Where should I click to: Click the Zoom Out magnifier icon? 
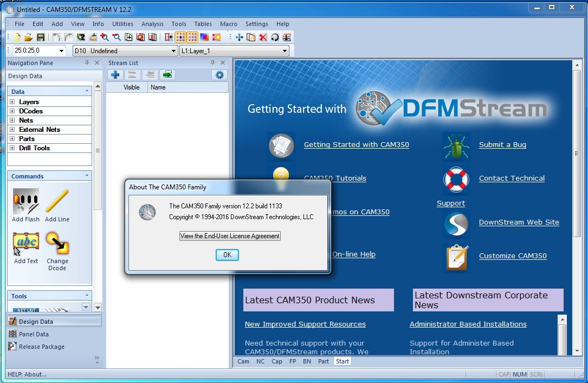(x=117, y=37)
